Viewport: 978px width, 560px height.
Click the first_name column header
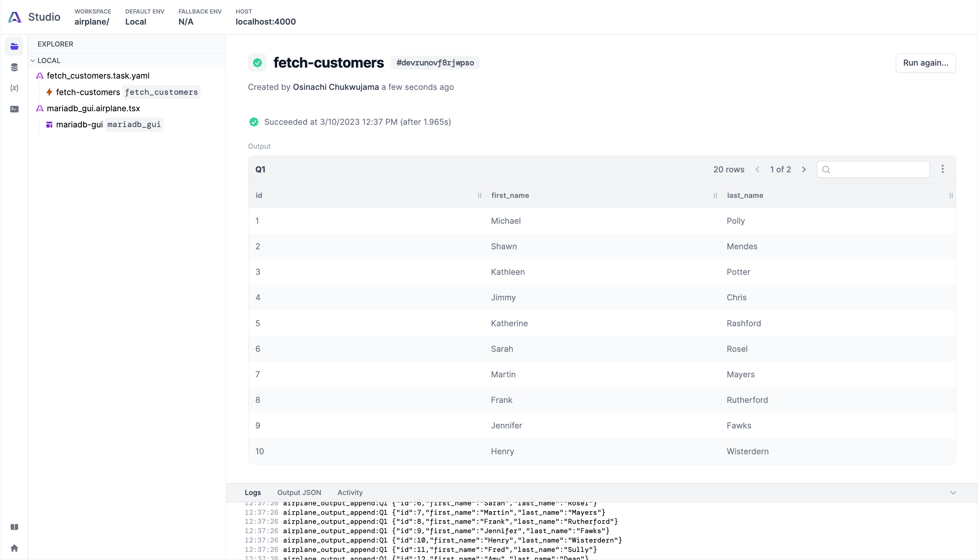pyautogui.click(x=510, y=195)
